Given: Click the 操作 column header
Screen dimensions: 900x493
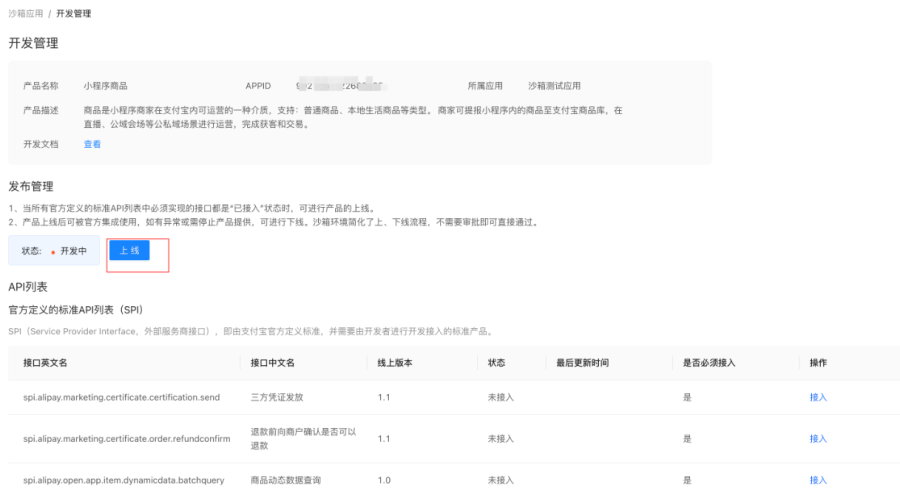Looking at the screenshot, I should point(818,363).
